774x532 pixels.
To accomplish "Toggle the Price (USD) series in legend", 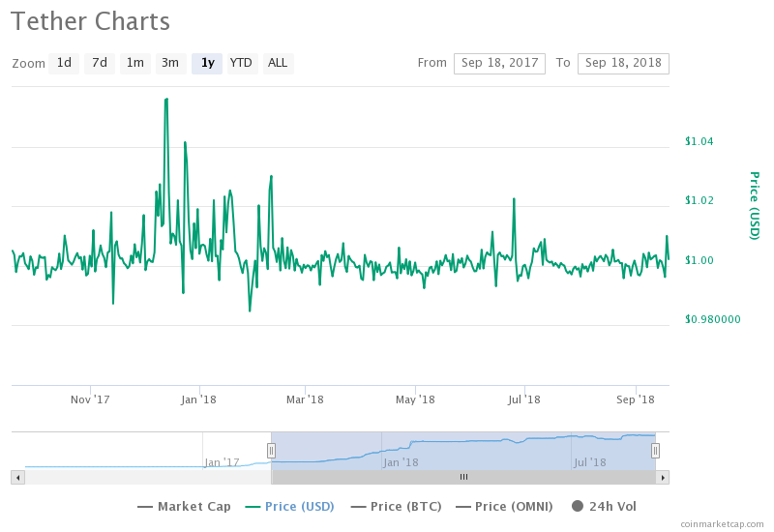I will (289, 506).
